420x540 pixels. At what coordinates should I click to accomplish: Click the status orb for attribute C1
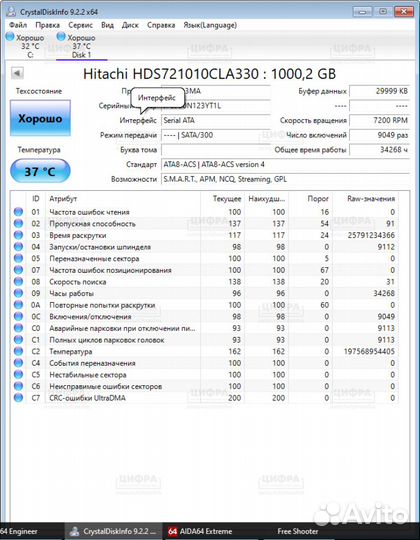(x=18, y=340)
